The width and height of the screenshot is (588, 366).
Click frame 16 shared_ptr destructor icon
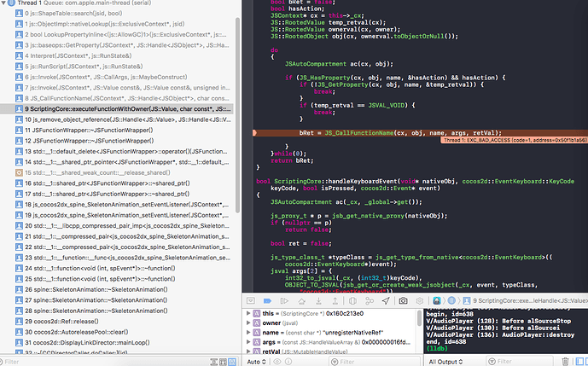click(19, 183)
